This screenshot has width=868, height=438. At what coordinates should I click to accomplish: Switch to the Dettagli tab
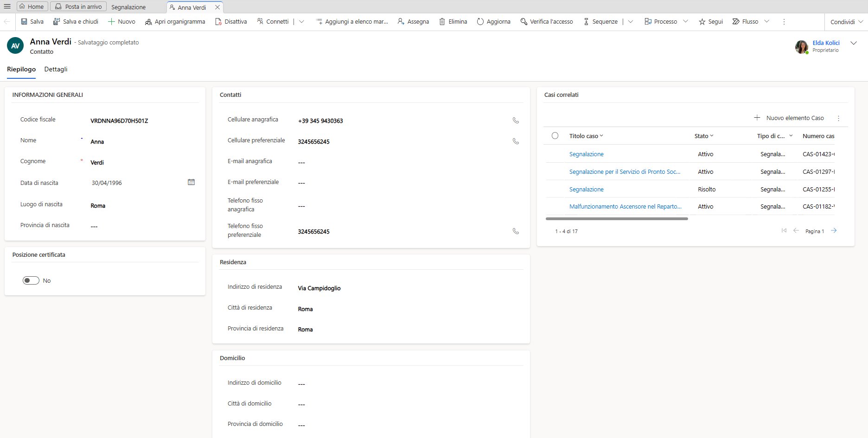[x=56, y=69]
